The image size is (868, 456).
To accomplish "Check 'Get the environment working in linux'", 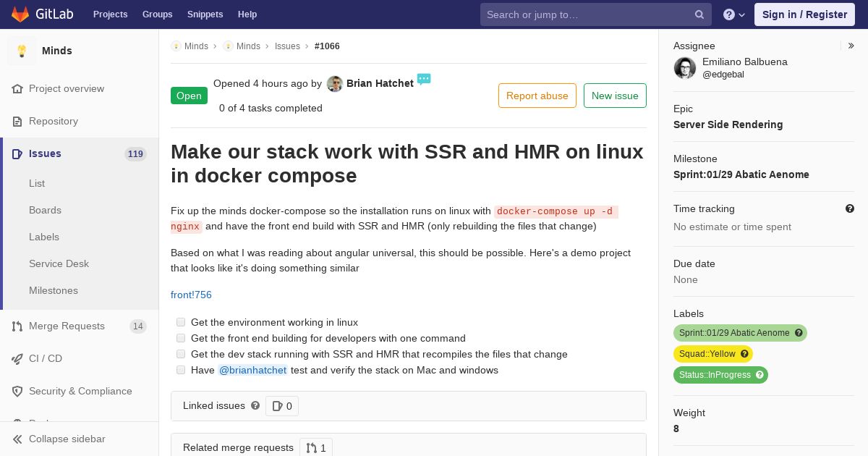I will pos(181,322).
